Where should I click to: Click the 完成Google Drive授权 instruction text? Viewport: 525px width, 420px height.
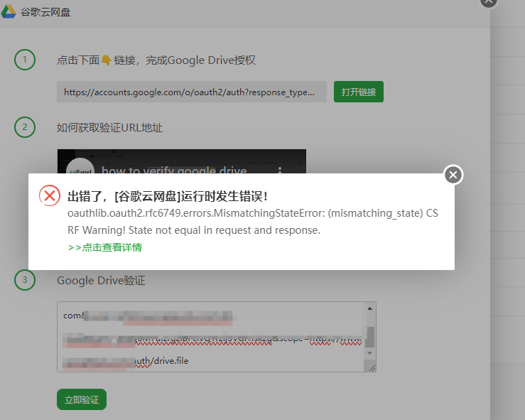click(x=200, y=60)
